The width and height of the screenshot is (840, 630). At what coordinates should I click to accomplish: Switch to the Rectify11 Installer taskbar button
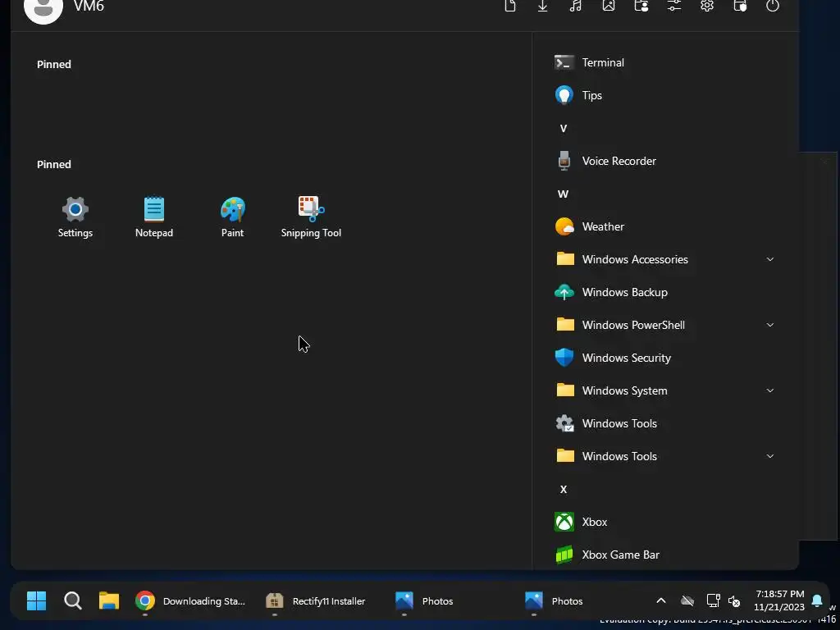316,601
